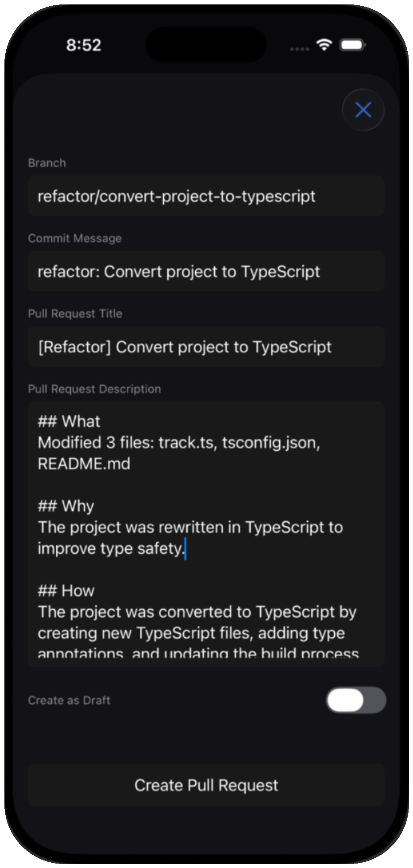
Task: Tap the clock showing 8:52
Action: [84, 45]
